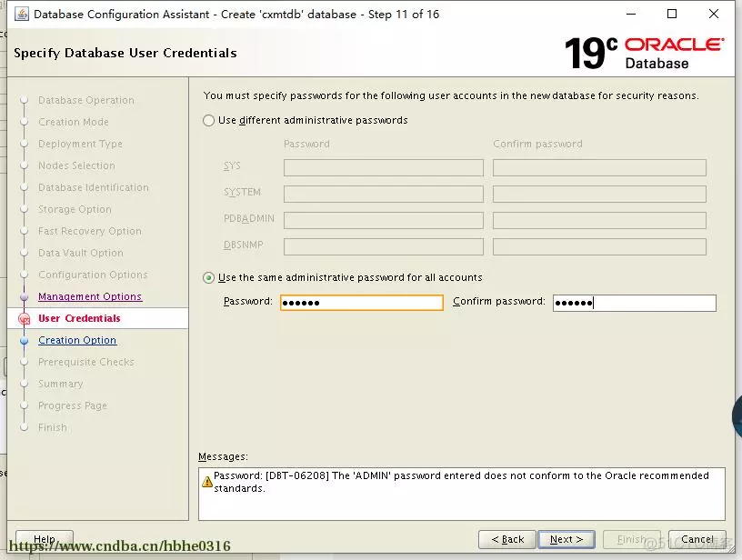This screenshot has height=560, width=742.
Task: Click the Summary step label
Action: [61, 384]
